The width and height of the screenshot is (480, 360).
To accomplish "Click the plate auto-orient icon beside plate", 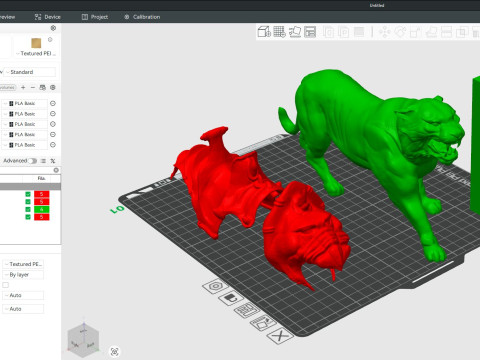I will point(263,322).
